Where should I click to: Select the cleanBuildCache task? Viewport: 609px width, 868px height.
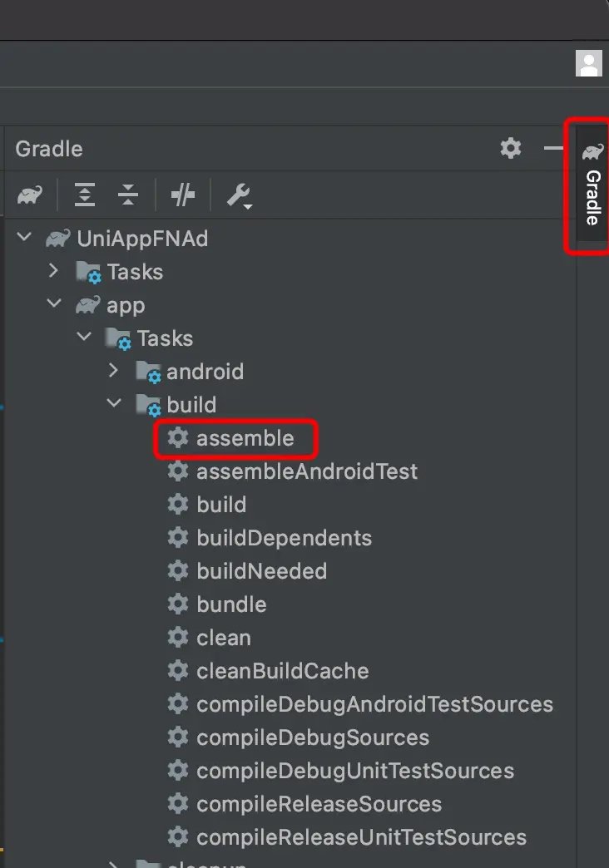click(282, 671)
